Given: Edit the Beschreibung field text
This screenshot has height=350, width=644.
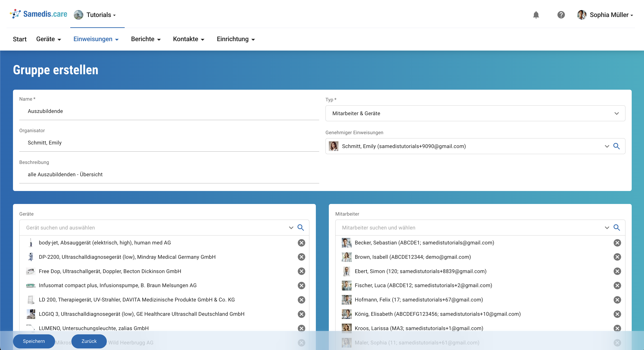Looking at the screenshot, I should point(169,175).
